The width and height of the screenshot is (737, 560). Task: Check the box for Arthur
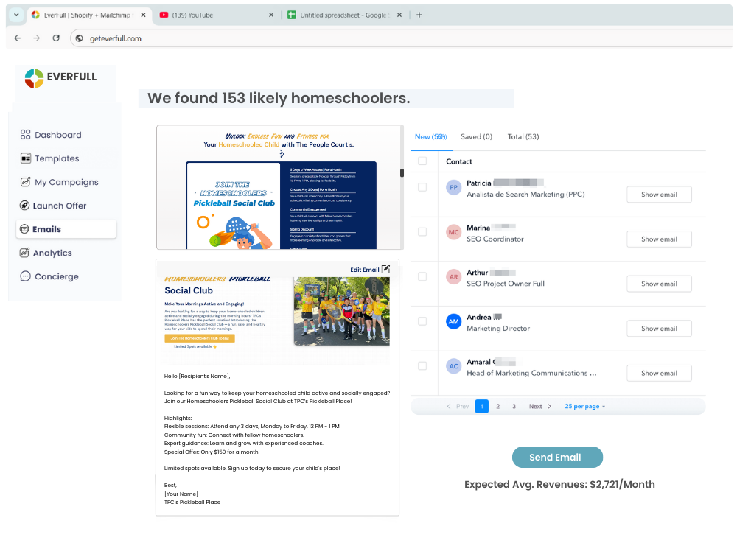[x=422, y=276]
